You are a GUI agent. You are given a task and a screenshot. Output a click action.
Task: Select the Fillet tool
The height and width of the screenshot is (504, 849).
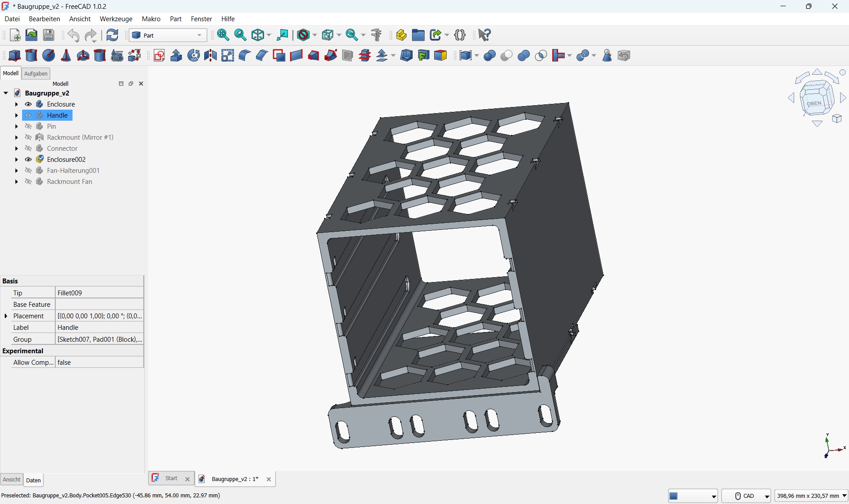coord(244,55)
